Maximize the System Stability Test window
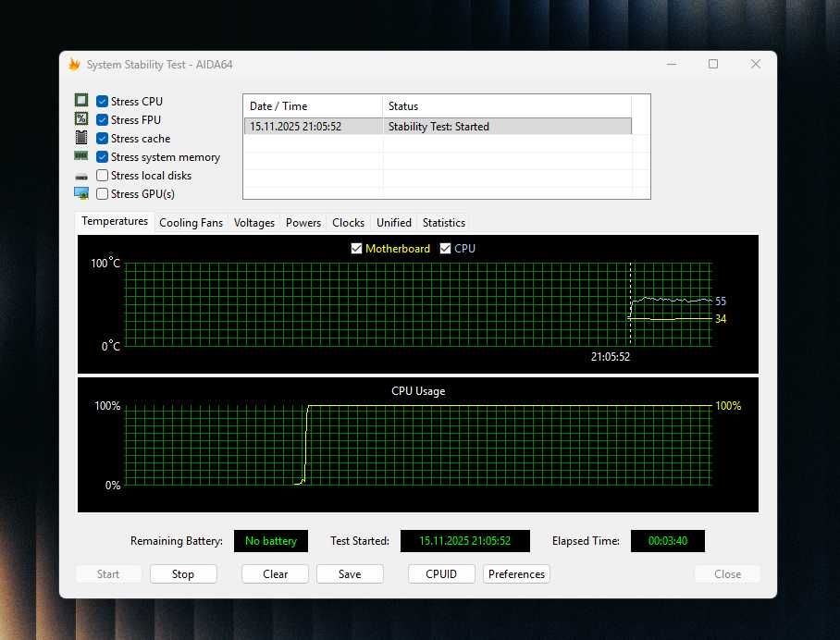This screenshot has height=640, width=840. click(713, 64)
